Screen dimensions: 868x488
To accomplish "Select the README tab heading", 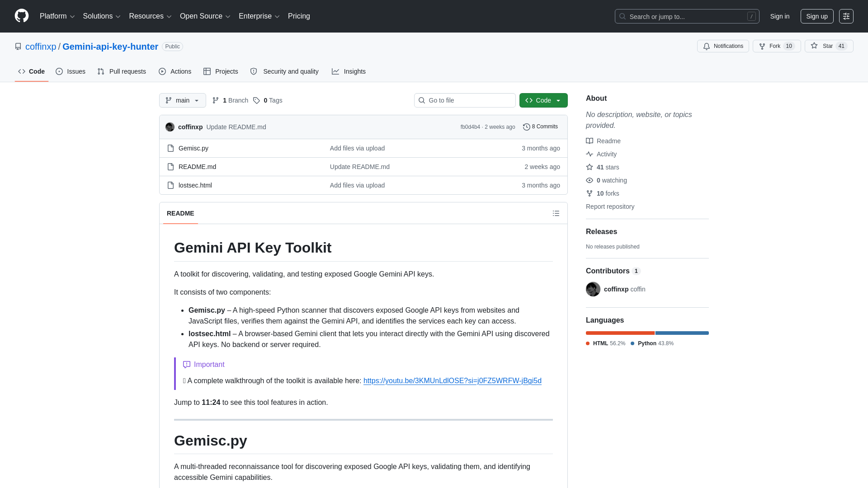I will 180,213.
